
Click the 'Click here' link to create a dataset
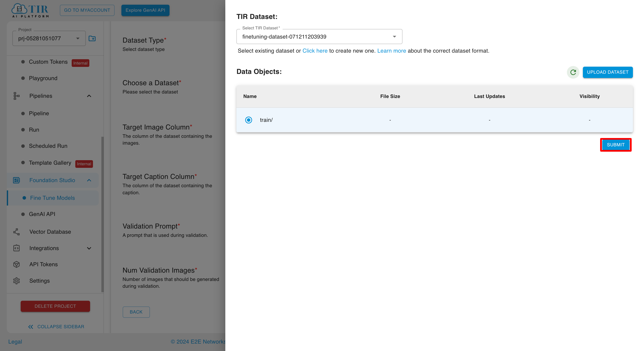[x=315, y=51]
